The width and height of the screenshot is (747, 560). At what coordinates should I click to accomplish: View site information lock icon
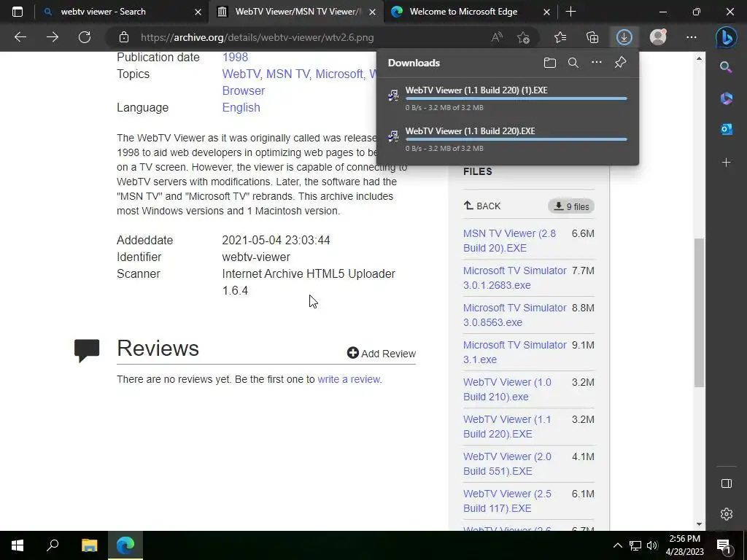124,37
